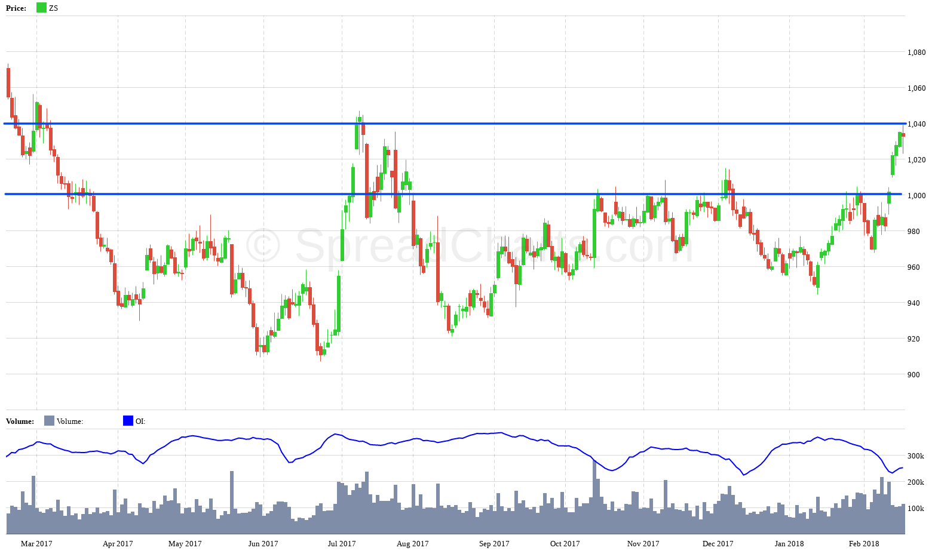Click the 'Oct 2017' date label
The height and width of the screenshot is (560, 938).
565,544
